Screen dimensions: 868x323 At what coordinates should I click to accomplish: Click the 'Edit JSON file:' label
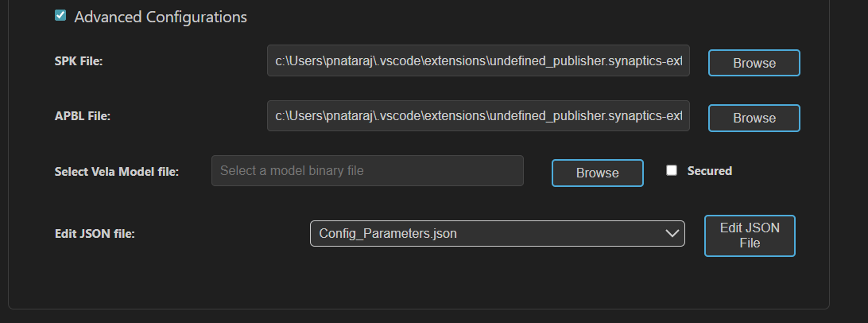pyautogui.click(x=95, y=234)
